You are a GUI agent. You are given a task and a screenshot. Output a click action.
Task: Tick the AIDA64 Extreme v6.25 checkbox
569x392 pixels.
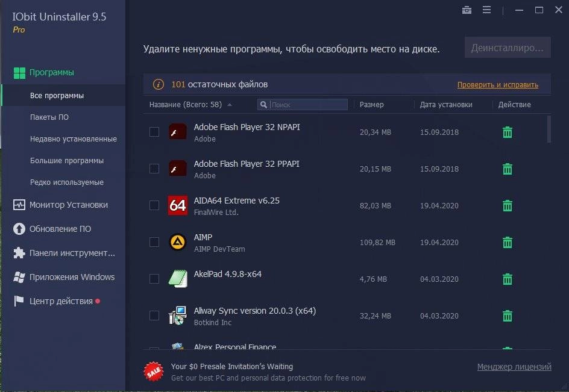point(154,205)
